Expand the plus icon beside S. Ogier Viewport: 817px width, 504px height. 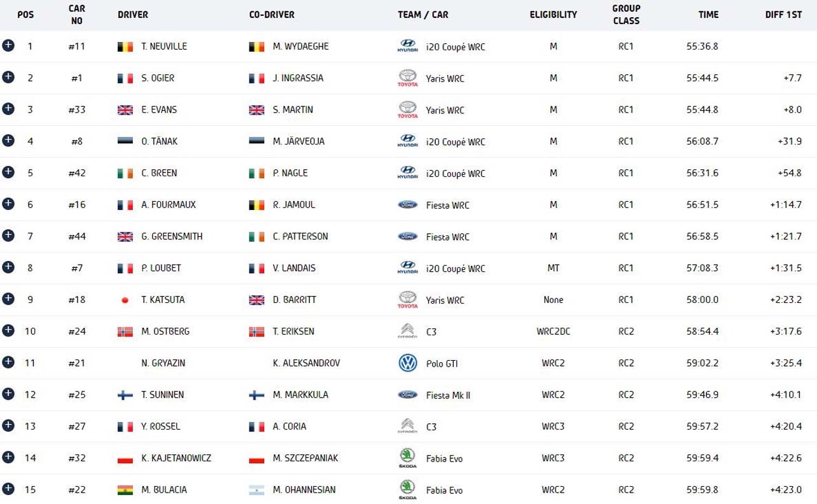(8, 77)
